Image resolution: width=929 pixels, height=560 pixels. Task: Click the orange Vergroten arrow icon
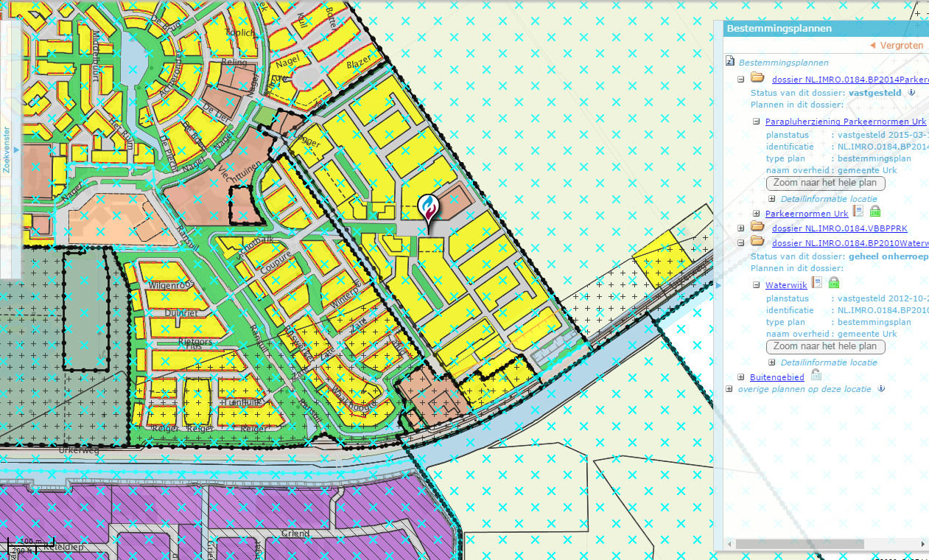click(874, 45)
